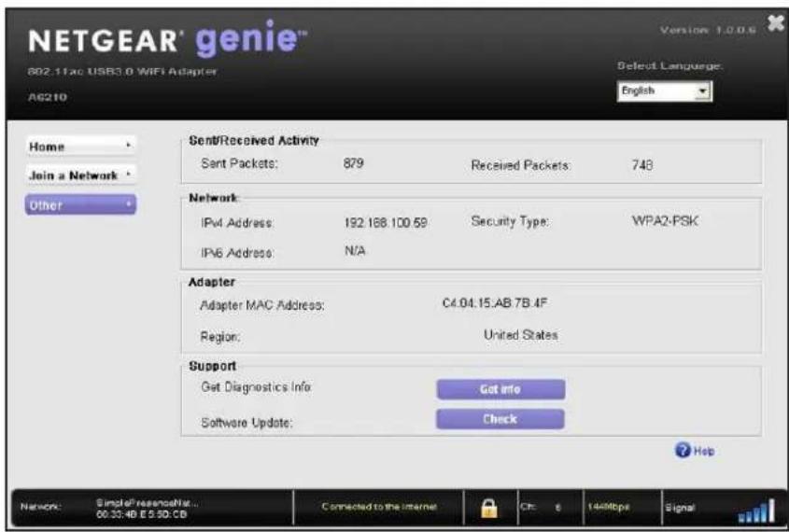The image size is (789, 532).
Task: Click the Help link text
Action: [x=703, y=451]
